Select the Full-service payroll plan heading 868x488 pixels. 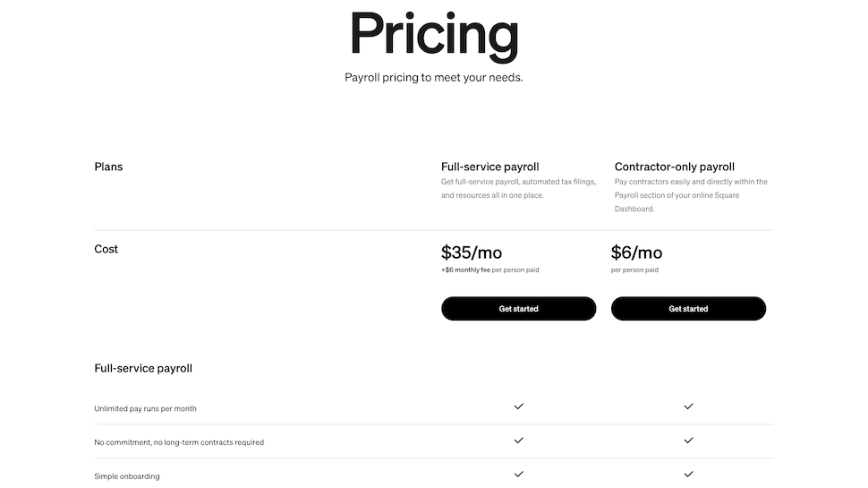click(x=489, y=167)
